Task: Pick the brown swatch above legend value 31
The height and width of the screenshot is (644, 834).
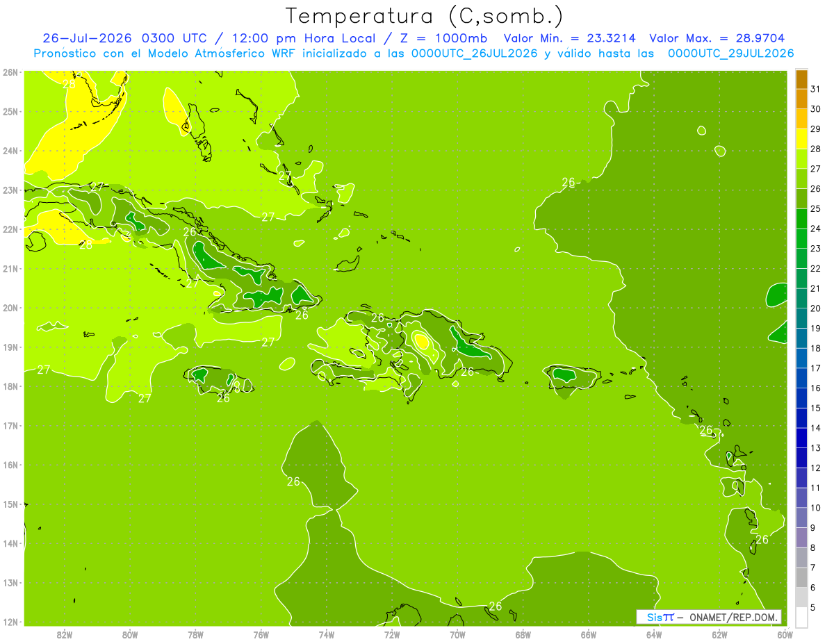Action: tap(801, 80)
